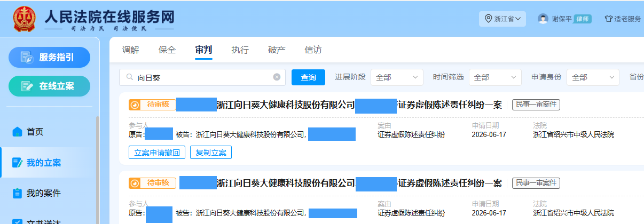Go to the 信访 tab
The height and width of the screenshot is (224, 644).
pyautogui.click(x=313, y=50)
